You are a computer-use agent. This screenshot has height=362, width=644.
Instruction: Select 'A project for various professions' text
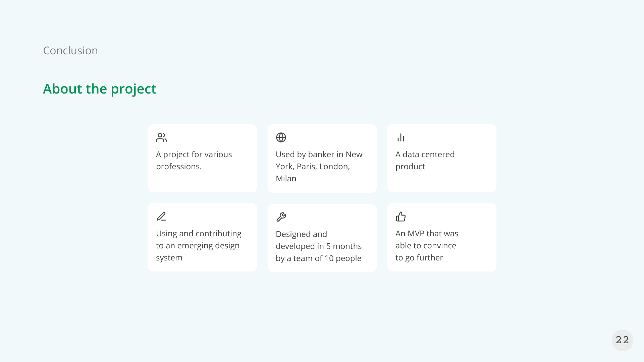[194, 161]
